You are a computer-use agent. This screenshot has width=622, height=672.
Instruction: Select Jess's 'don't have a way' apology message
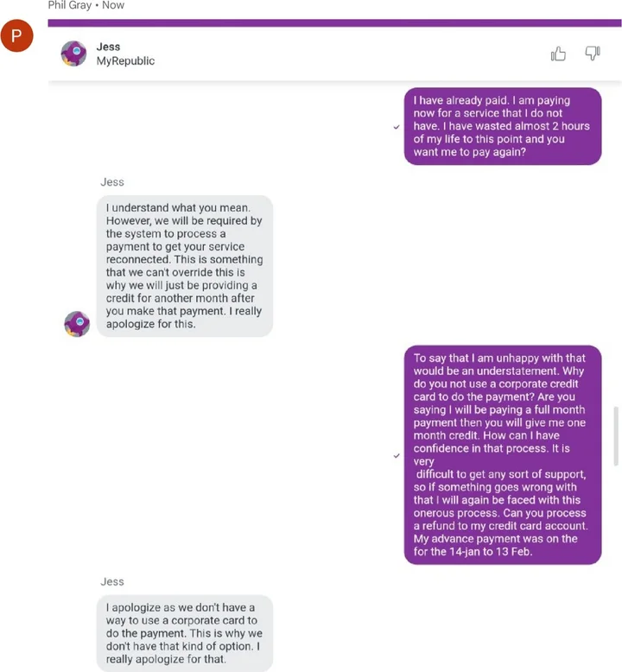[184, 633]
